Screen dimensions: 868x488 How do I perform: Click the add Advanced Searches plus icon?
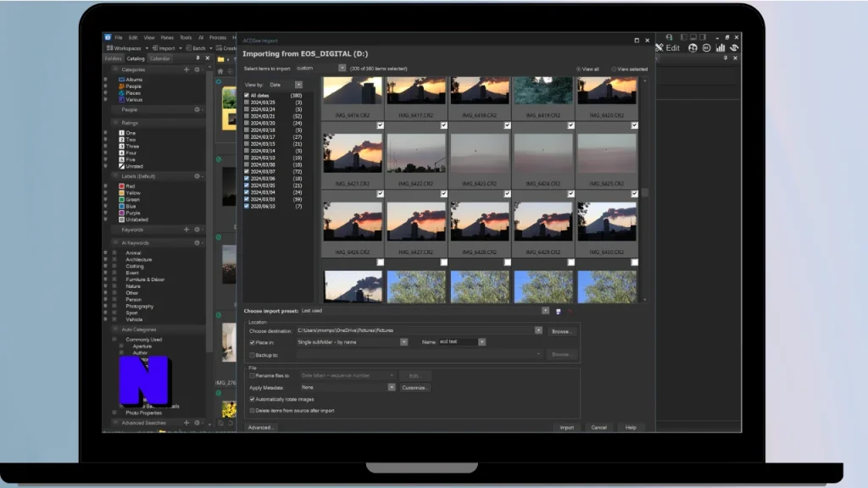[x=186, y=423]
